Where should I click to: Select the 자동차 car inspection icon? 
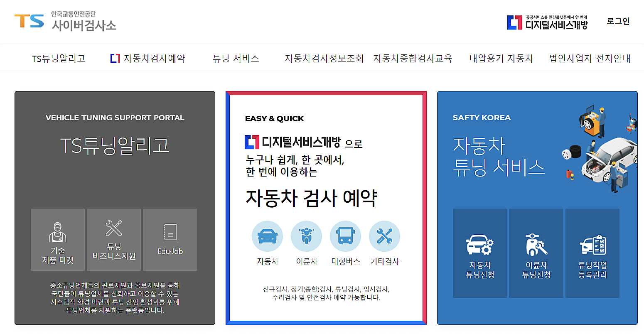[x=267, y=236]
